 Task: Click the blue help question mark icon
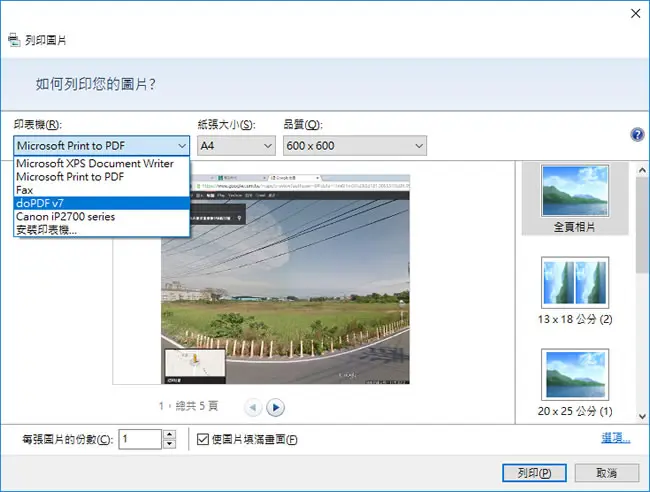click(x=637, y=134)
